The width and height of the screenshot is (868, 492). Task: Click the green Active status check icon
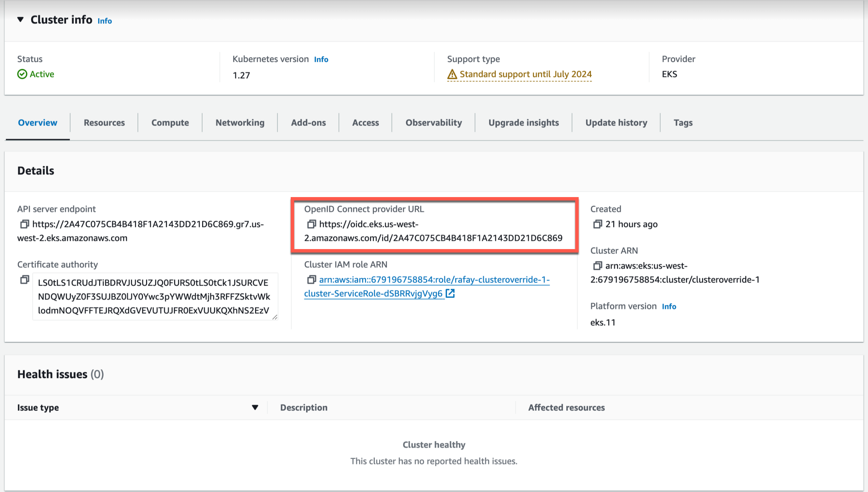[x=22, y=74]
